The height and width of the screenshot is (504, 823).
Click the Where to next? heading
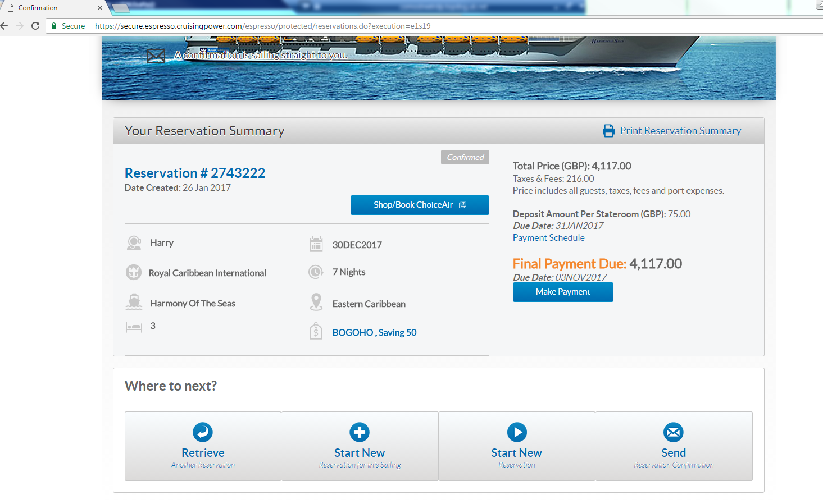pos(171,386)
